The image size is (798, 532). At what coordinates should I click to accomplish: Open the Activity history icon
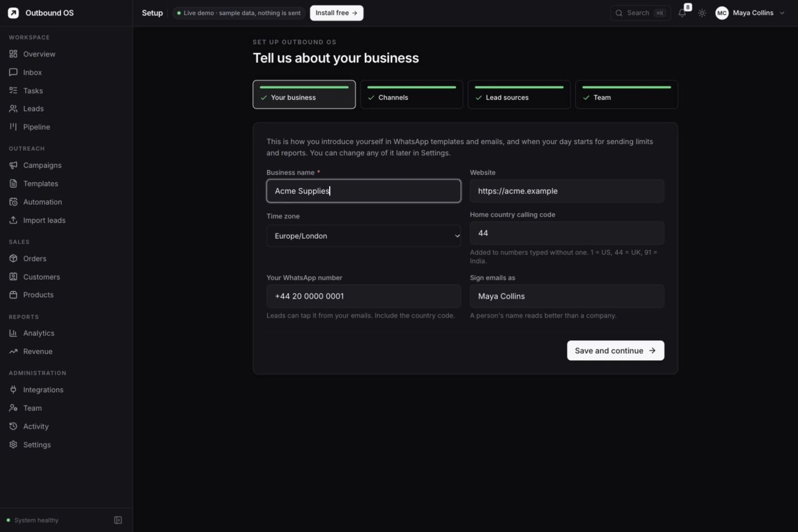13,426
